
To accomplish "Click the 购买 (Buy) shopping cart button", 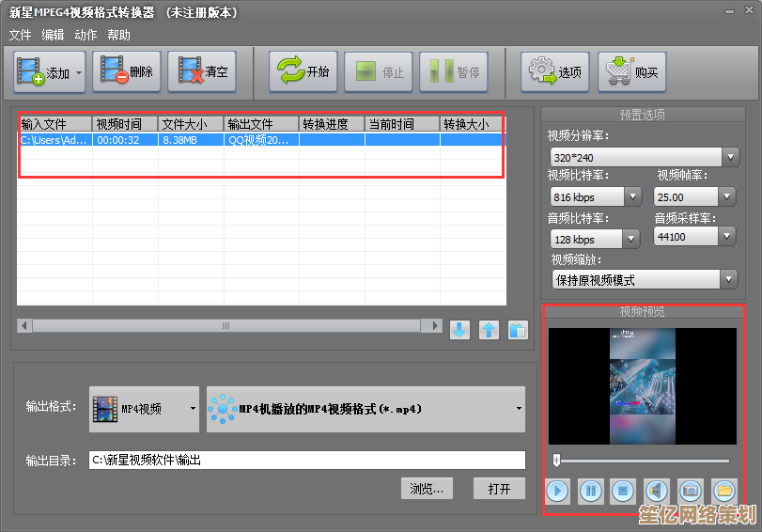I will pyautogui.click(x=632, y=72).
